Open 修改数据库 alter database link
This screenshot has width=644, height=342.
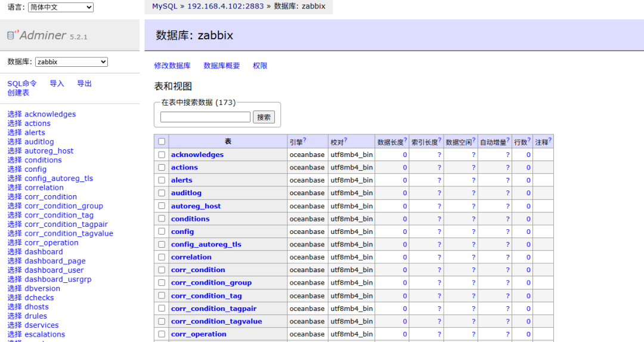click(x=172, y=66)
